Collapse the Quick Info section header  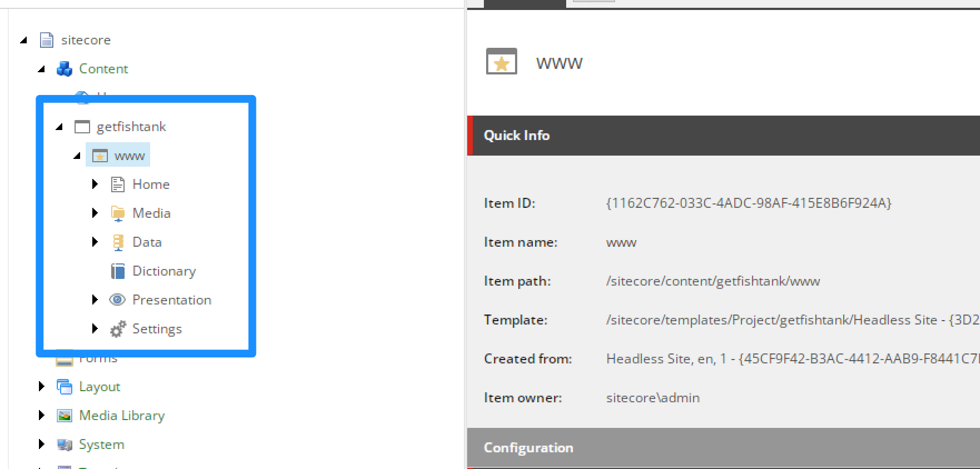click(724, 136)
